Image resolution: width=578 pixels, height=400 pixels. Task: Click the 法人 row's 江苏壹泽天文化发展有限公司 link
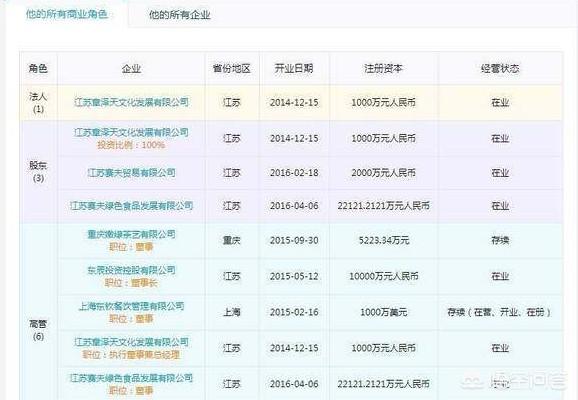coord(131,102)
